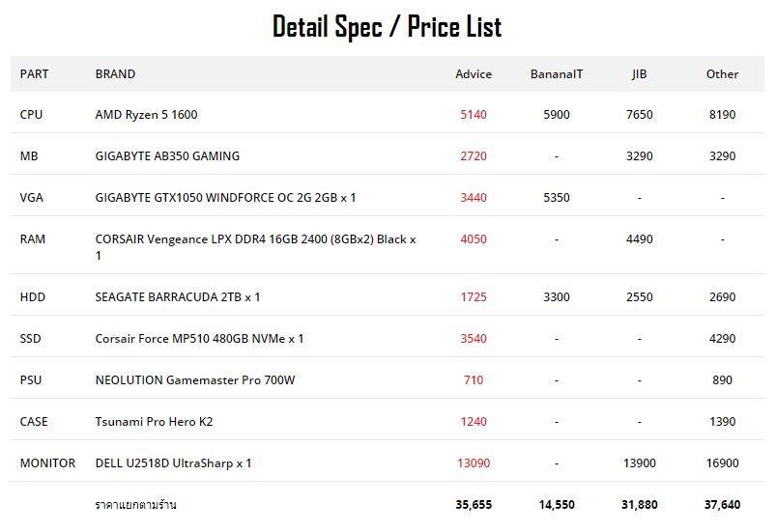Open the DELL U2518D UltraSharp monitor entry

(173, 463)
